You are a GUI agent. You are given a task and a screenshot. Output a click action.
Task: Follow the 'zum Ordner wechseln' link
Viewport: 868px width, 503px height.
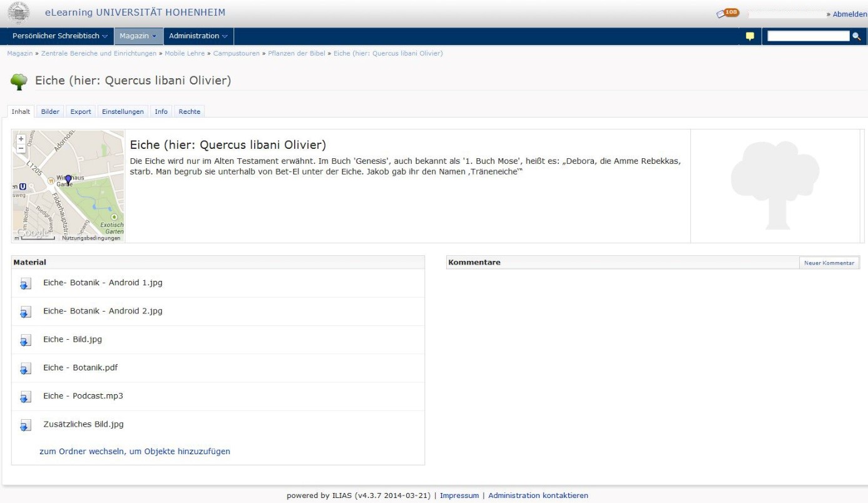pos(135,451)
